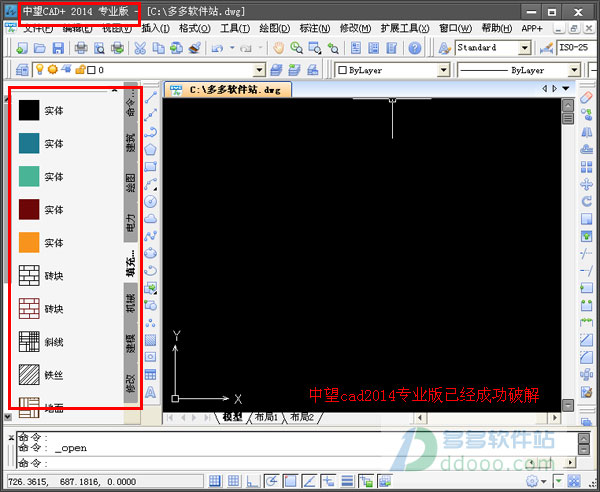This screenshot has width=600, height=492.
Task: Pick the orange 实体 fill swatch
Action: point(29,242)
